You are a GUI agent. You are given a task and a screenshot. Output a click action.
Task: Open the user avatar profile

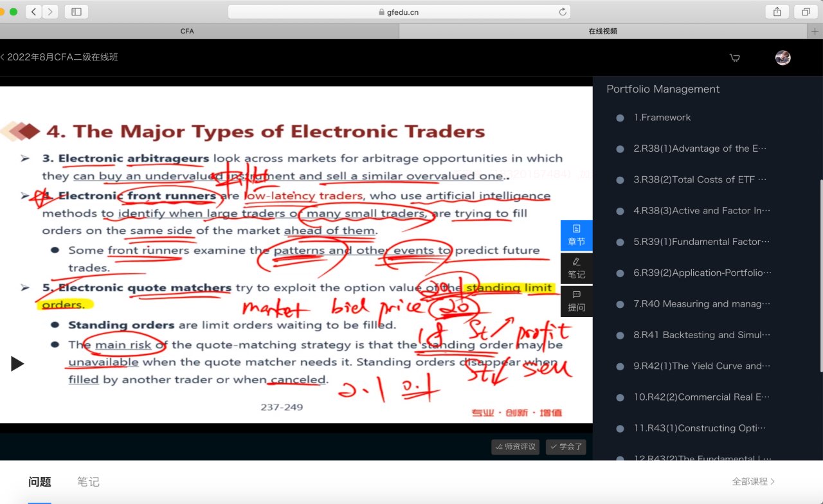pos(782,58)
